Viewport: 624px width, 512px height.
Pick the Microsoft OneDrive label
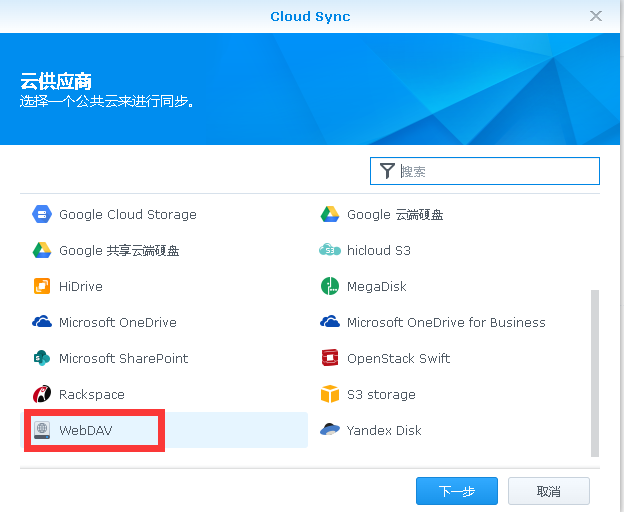tap(118, 322)
